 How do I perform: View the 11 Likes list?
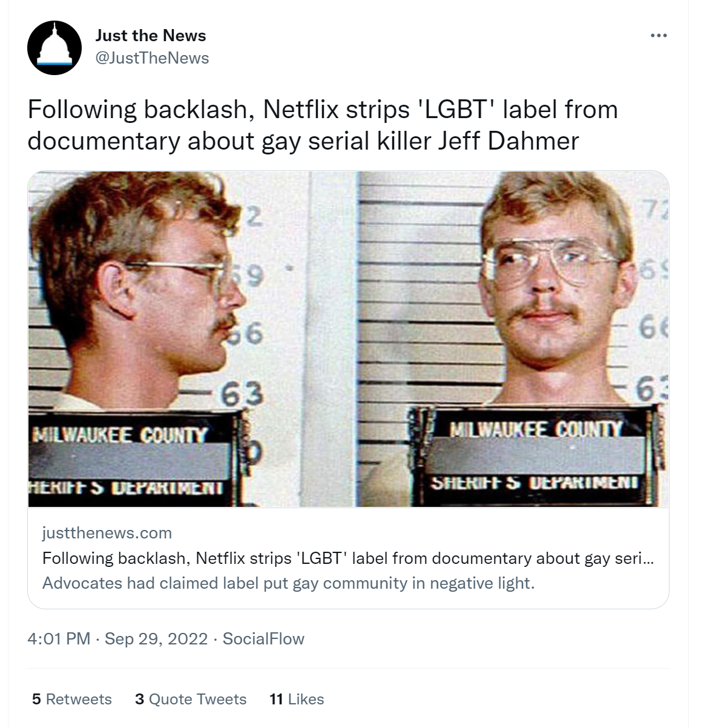pyautogui.click(x=297, y=699)
